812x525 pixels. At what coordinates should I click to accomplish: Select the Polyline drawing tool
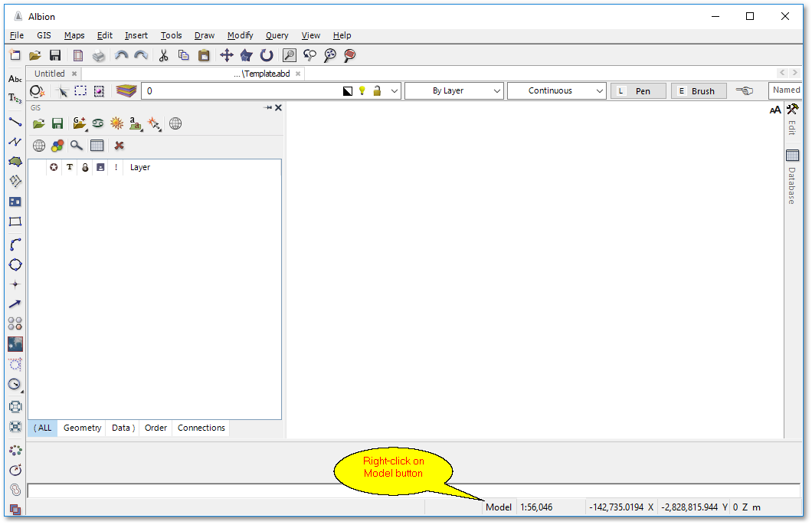click(15, 142)
